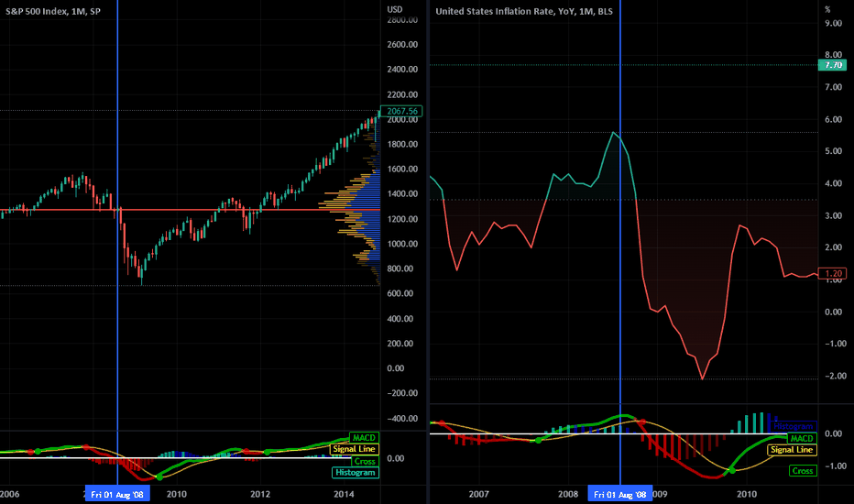Click 2007 on the inflation time axis
Screen dimensions: 854x504
[478, 494]
